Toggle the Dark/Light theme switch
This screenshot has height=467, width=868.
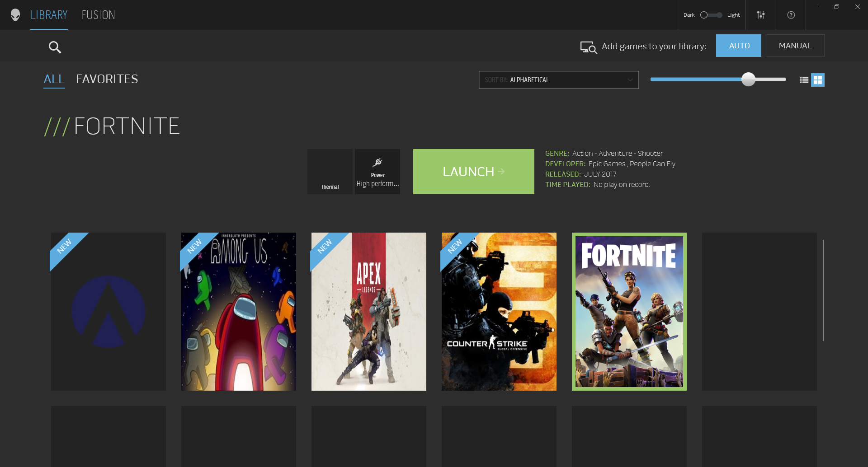[711, 15]
